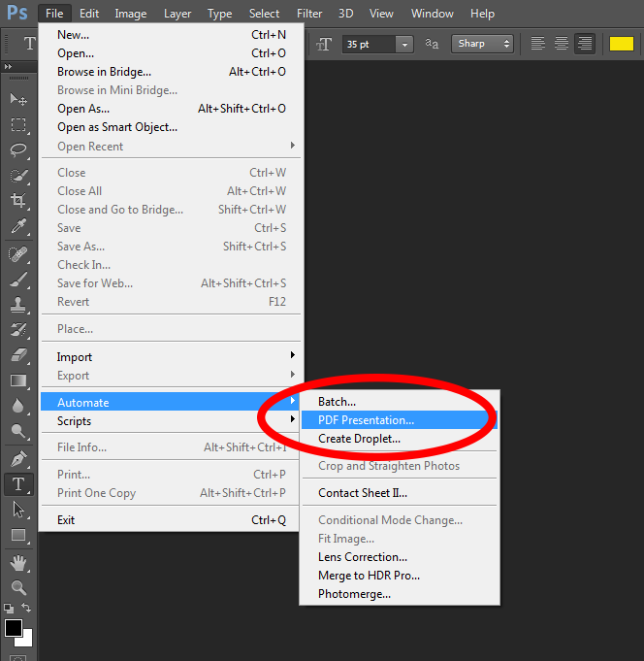Open the Sharp anti-aliasing dropdown
The image size is (644, 661).
[x=482, y=44]
